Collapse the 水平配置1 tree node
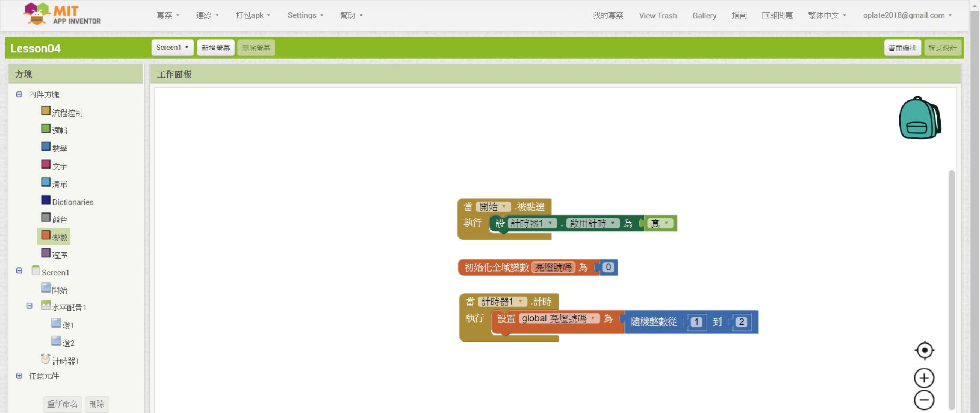Screen dimensions: 980x413 [x=30, y=306]
